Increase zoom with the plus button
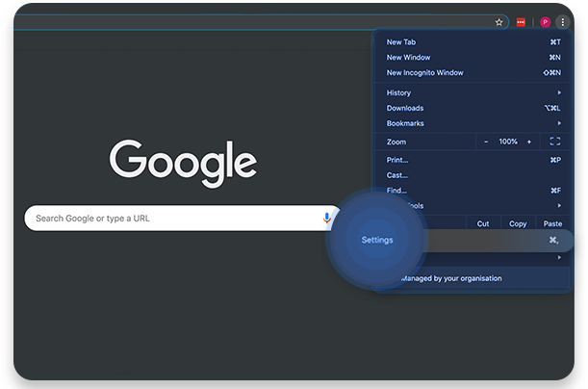588x389 pixels. click(x=529, y=142)
